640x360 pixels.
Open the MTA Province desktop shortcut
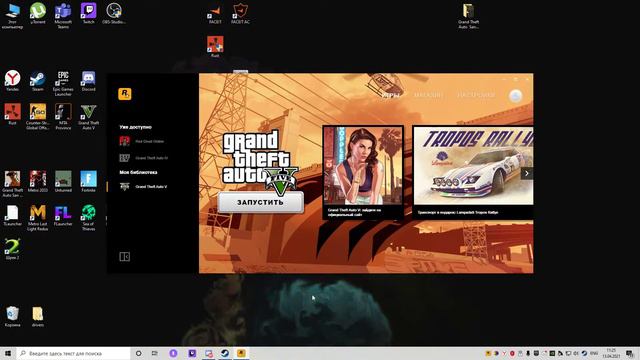[x=63, y=117]
